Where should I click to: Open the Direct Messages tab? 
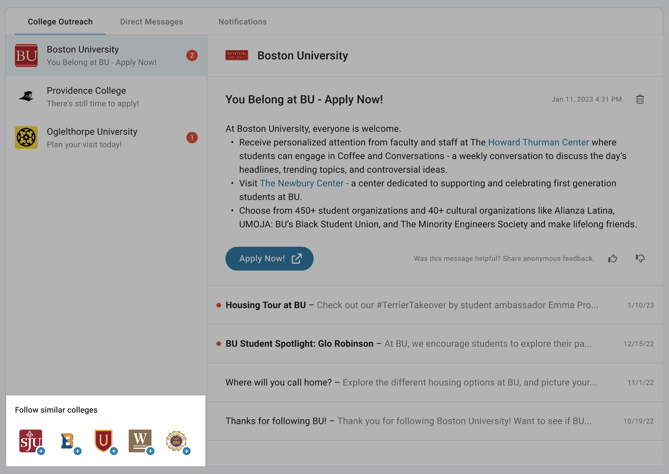tap(151, 22)
